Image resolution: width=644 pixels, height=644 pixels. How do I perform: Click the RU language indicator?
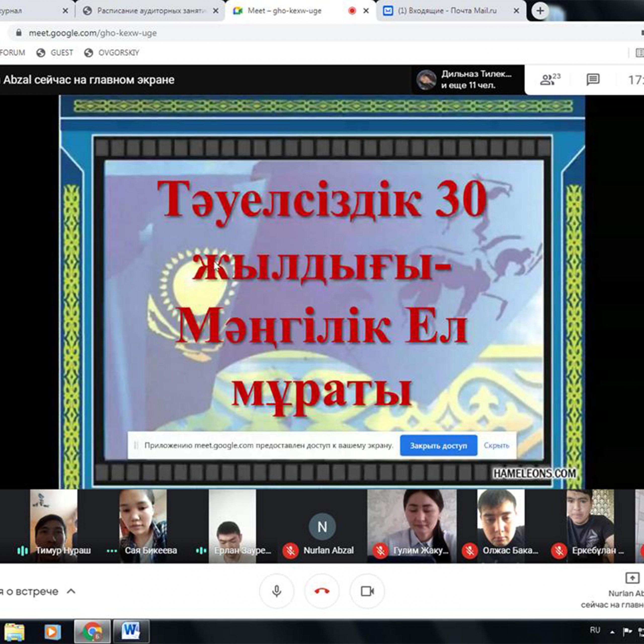[x=595, y=630]
